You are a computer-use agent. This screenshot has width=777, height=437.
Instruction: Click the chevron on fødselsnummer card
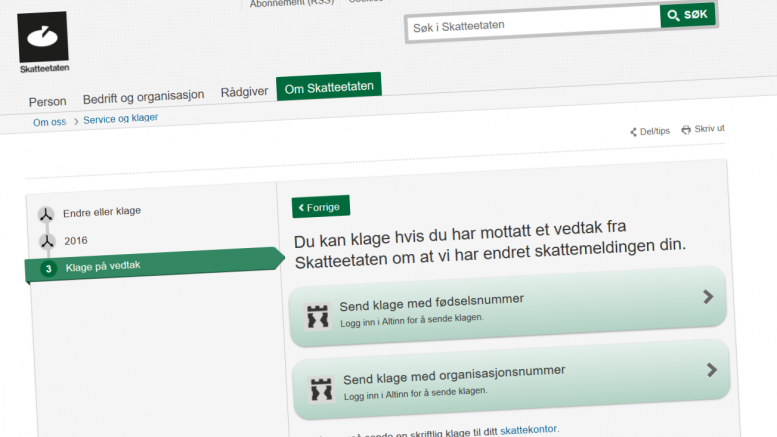tap(708, 297)
